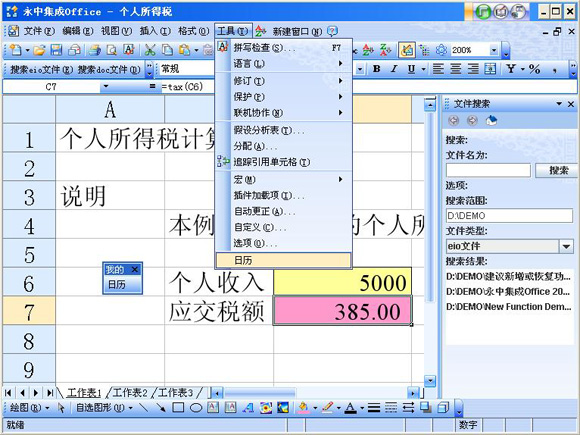This screenshot has width=580, height=435.
Task: Click the Copy icon in toolbar
Action: [168, 50]
